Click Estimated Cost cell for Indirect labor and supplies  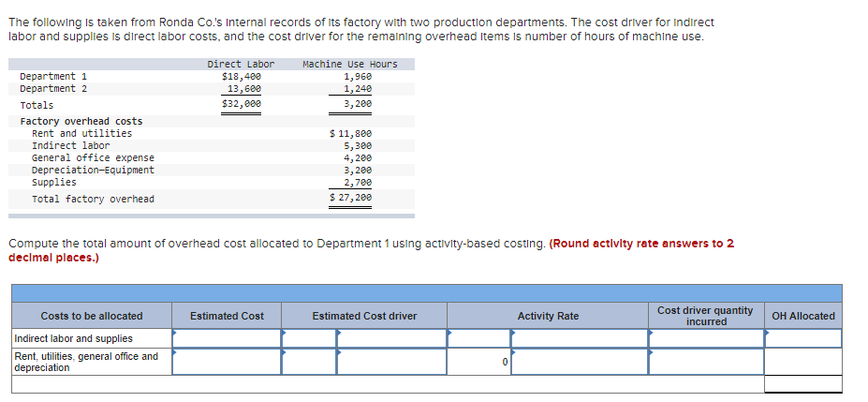click(x=227, y=338)
